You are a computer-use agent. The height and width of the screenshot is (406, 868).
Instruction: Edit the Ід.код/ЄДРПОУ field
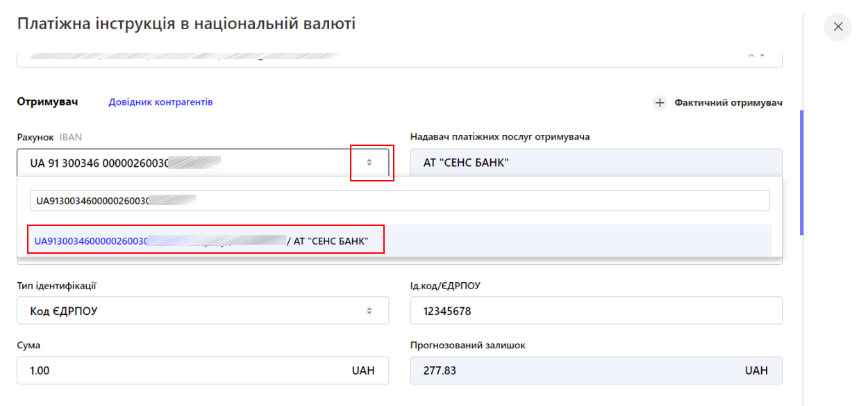point(596,311)
